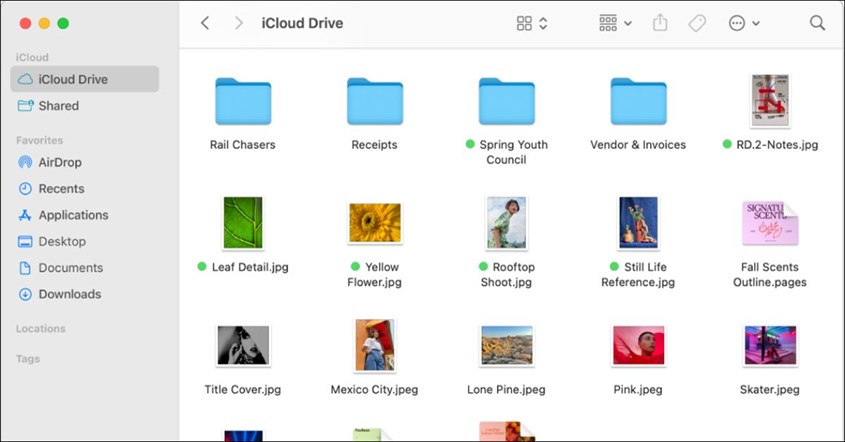Open the More actions ellipsis menu
Screen dimensions: 845x442
(744, 23)
